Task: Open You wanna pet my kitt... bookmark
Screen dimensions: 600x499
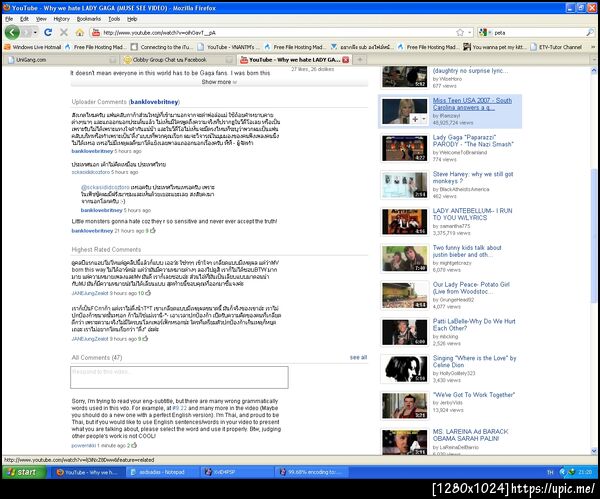Action: (494, 47)
